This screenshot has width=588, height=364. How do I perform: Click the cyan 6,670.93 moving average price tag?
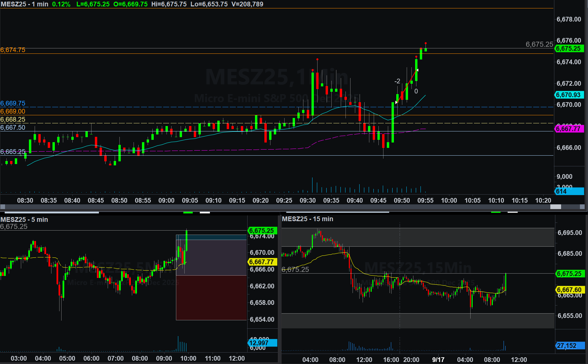click(569, 95)
